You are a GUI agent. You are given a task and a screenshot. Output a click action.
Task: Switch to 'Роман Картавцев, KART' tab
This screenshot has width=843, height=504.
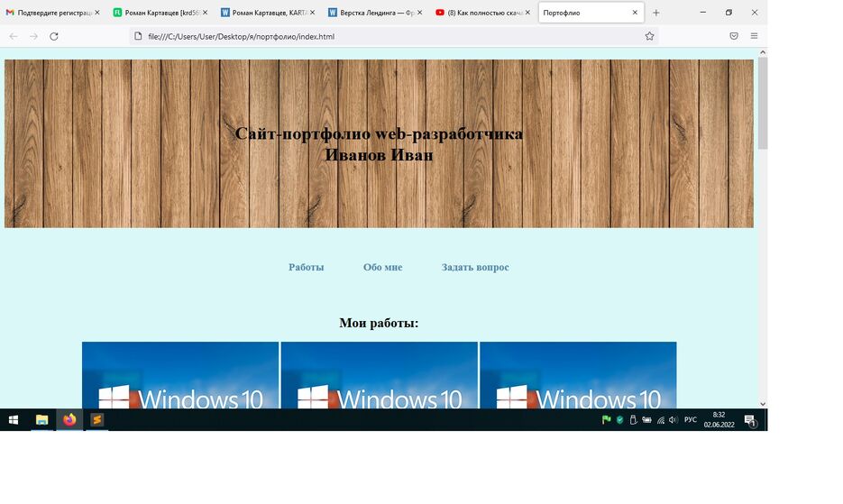click(x=268, y=13)
